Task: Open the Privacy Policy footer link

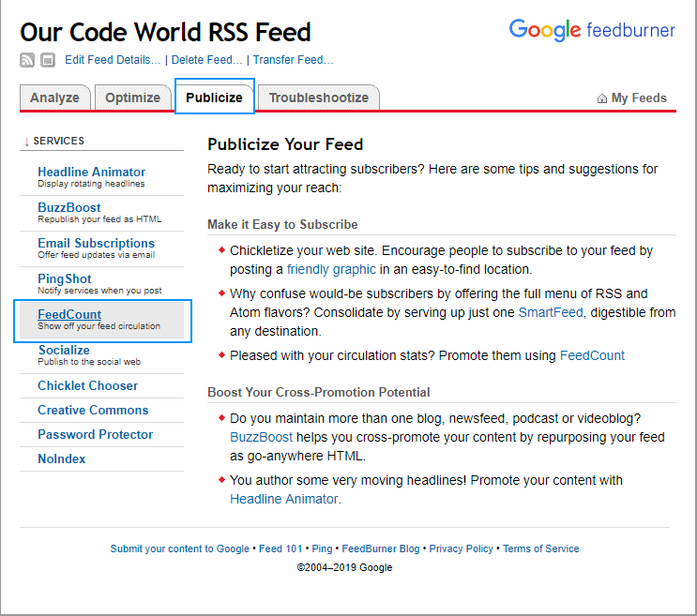Action: (x=461, y=548)
